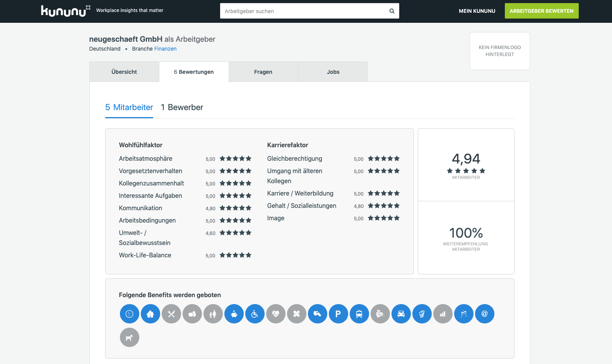Image resolution: width=612 pixels, height=364 pixels.
Task: Click the Umgang mit älteren Kollegen label
Action: click(294, 176)
